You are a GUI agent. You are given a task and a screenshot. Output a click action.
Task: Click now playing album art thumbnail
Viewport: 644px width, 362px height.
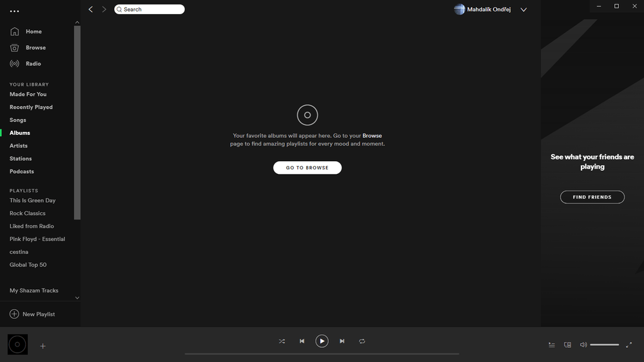point(17,345)
